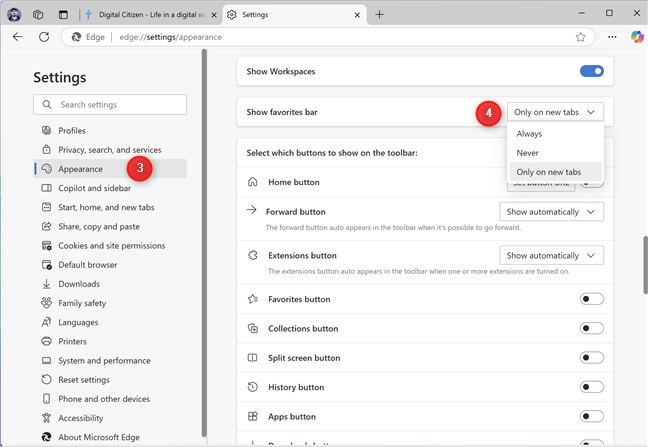This screenshot has height=447, width=648.
Task: Collapse the Show favorites bar dropdown
Action: [555, 112]
